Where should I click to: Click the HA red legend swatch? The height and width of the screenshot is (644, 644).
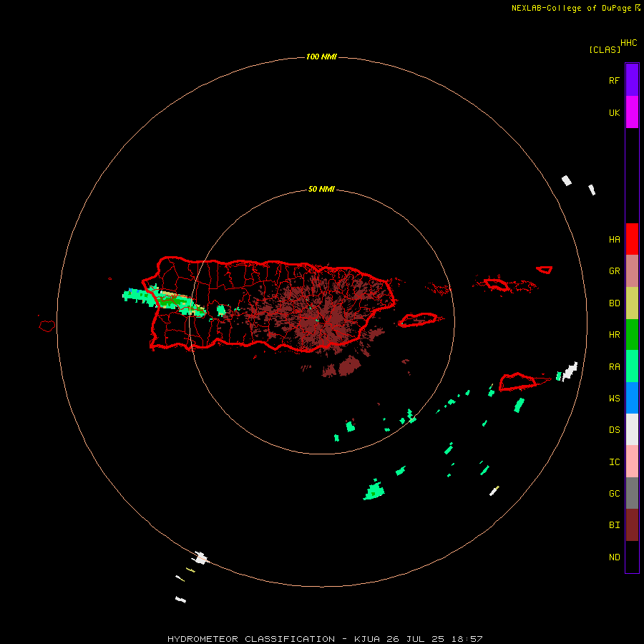coord(632,239)
